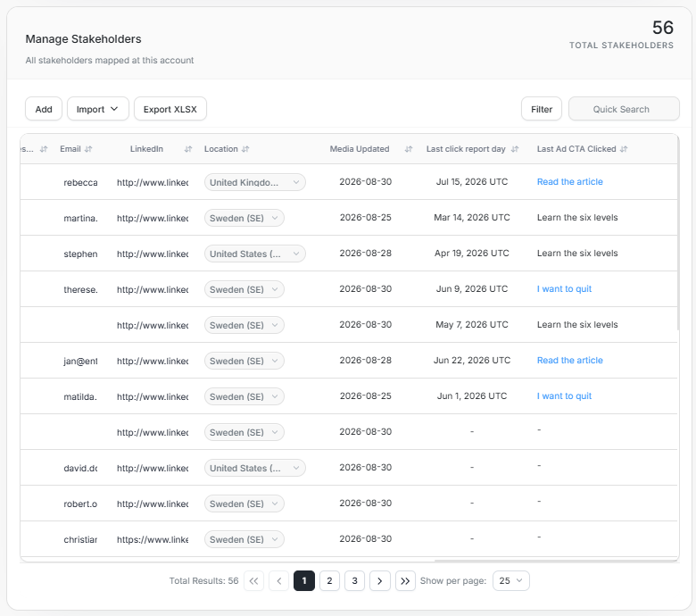The image size is (696, 616).
Task: Click Jun 1, 2026 UTC cell
Action: [472, 395]
